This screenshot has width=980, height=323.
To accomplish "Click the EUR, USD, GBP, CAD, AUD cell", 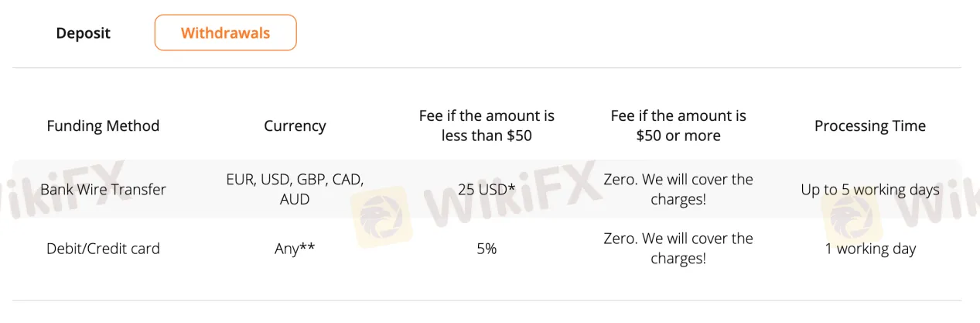I will [295, 189].
